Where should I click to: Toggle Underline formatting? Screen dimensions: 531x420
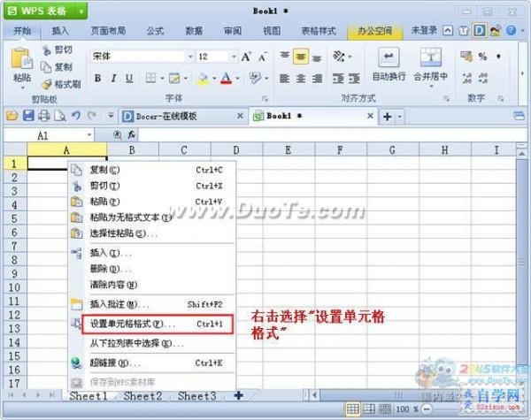coord(129,78)
